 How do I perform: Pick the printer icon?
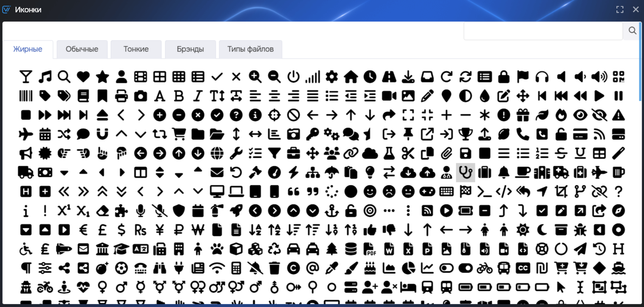[x=121, y=96]
